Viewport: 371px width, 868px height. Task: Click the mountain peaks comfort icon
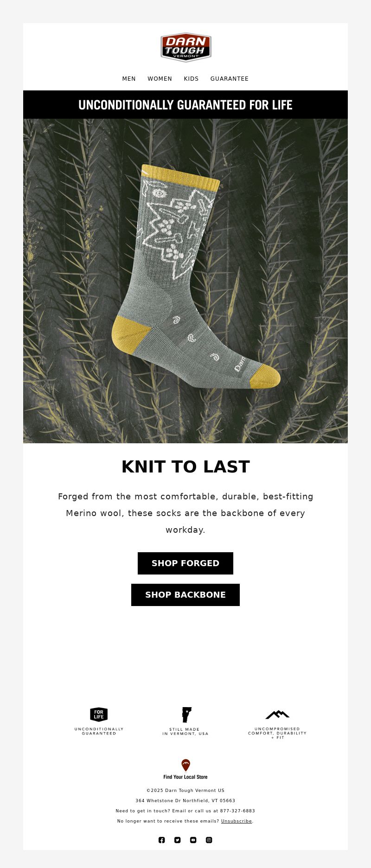pyautogui.click(x=277, y=715)
